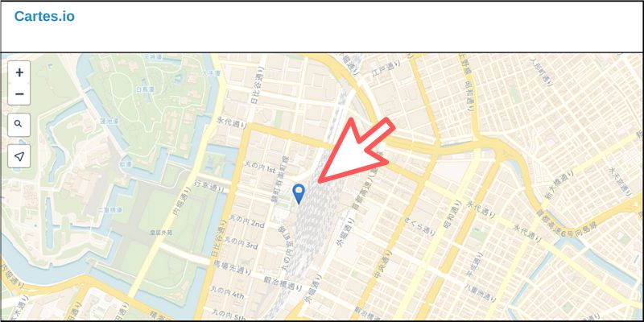Viewport: 644px width, 322px height.
Task: Select the blue location marker pin
Action: click(299, 194)
